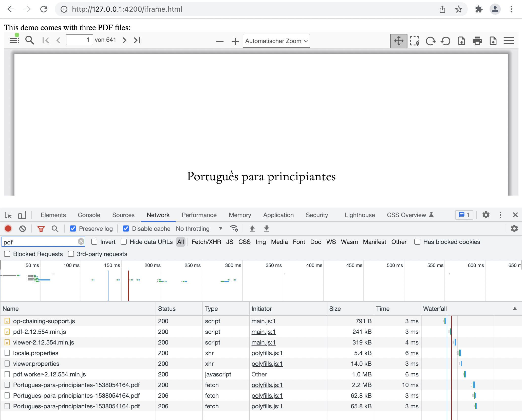522x420 pixels.
Task: Download the PDF file
Action: click(x=493, y=41)
